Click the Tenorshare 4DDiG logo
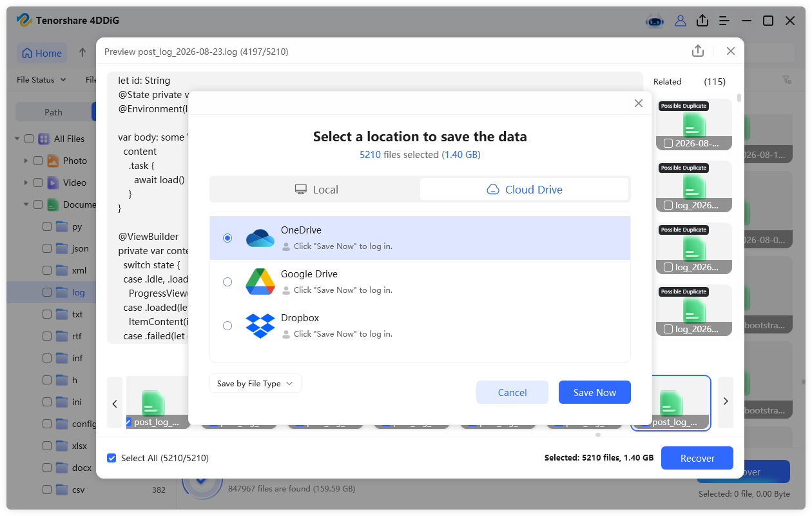 24,21
